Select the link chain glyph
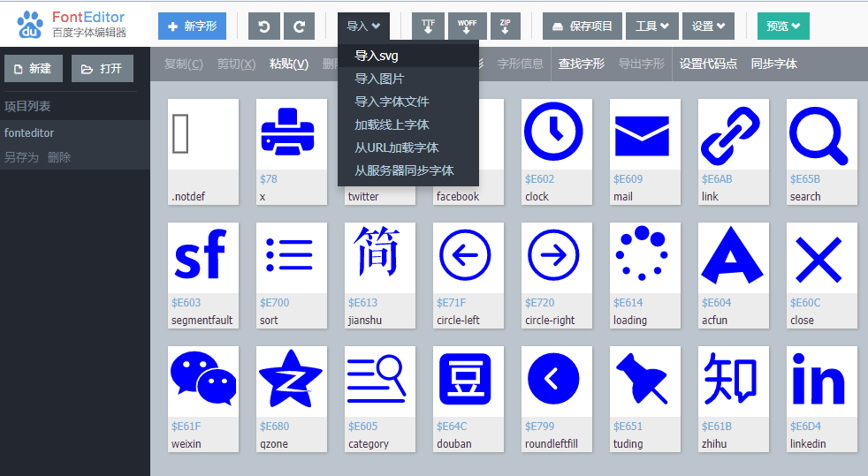 click(734, 152)
